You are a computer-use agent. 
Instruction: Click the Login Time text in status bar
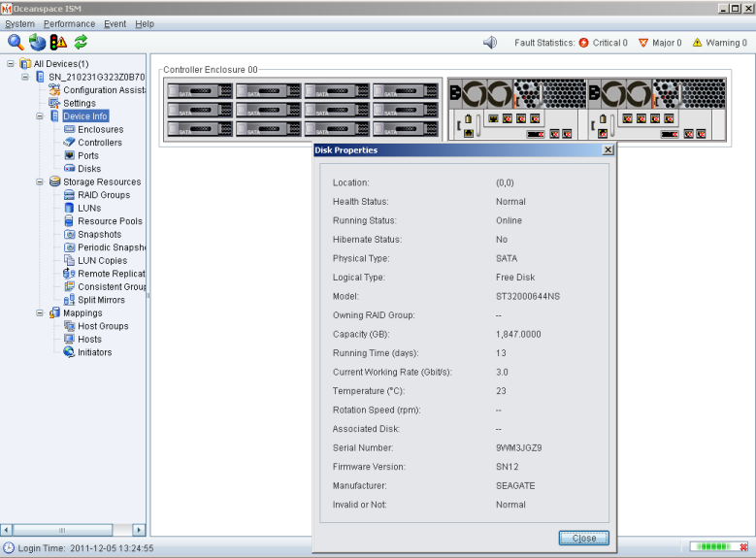click(x=85, y=548)
